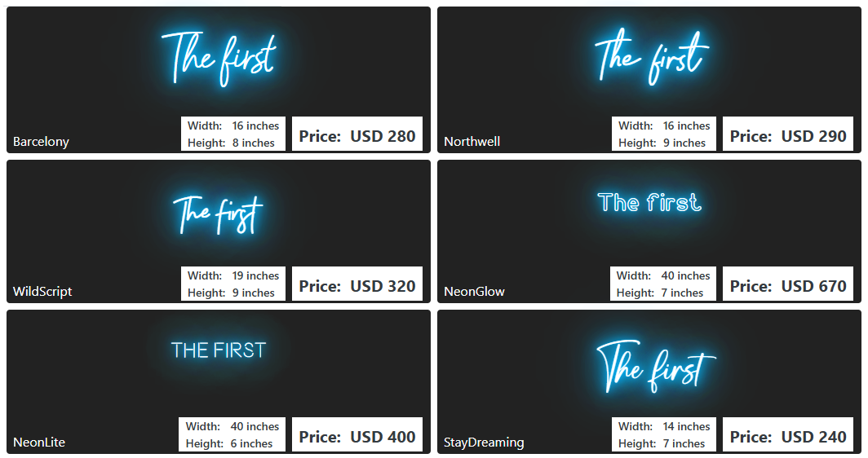The height and width of the screenshot is (458, 868).
Task: Click the Price USD 280 box
Action: [x=357, y=134]
